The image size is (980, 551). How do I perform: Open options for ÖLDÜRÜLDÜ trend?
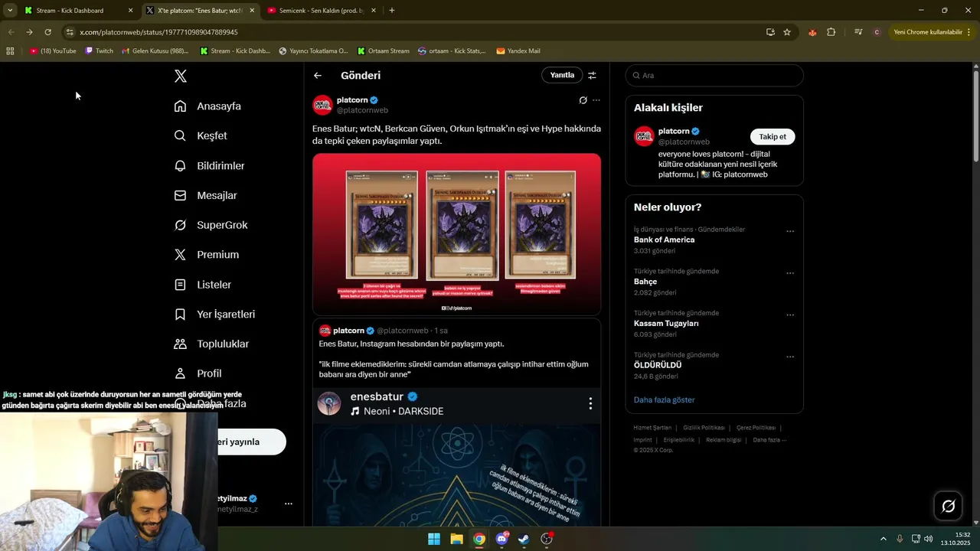coord(790,357)
